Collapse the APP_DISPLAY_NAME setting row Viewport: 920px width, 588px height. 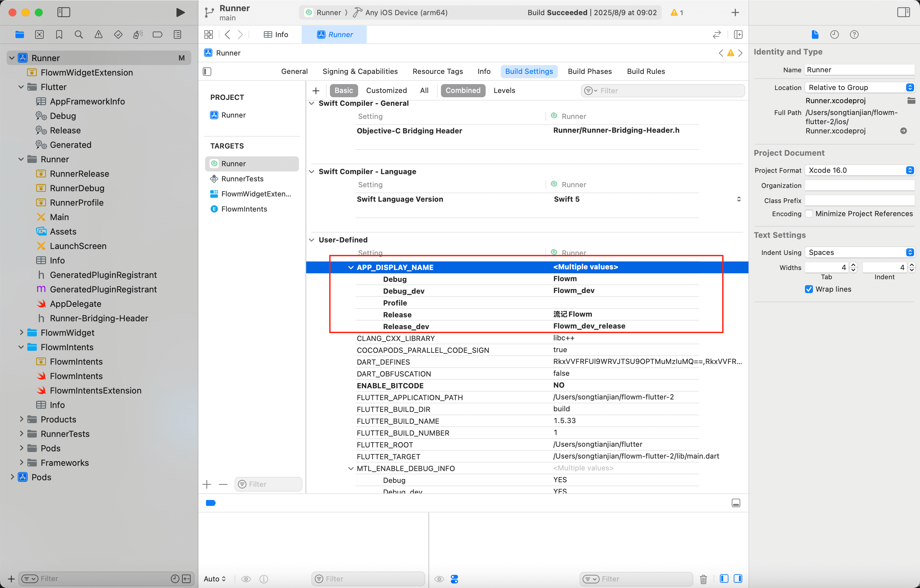(x=350, y=267)
